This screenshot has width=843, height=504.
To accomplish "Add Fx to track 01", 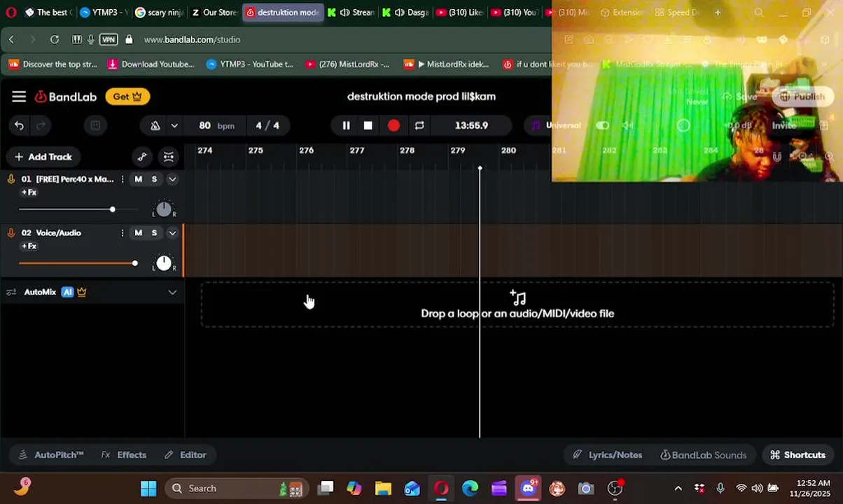I will click(29, 192).
